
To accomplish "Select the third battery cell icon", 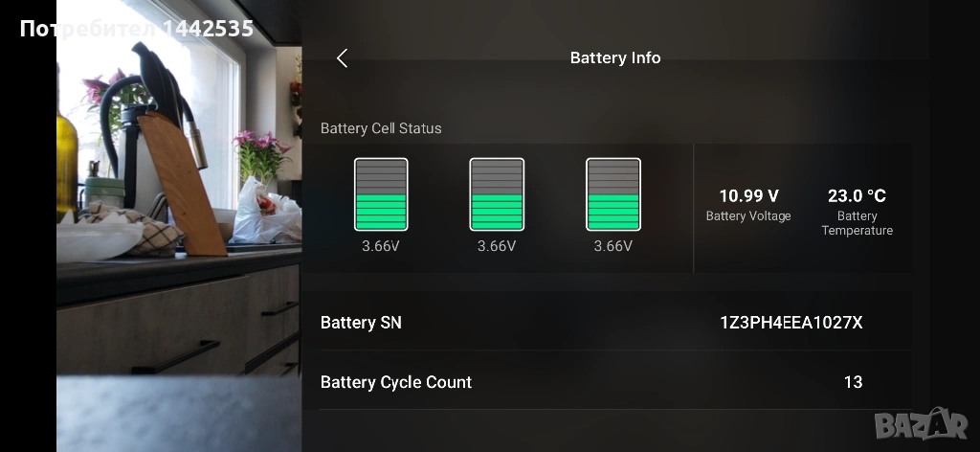I will (x=613, y=194).
